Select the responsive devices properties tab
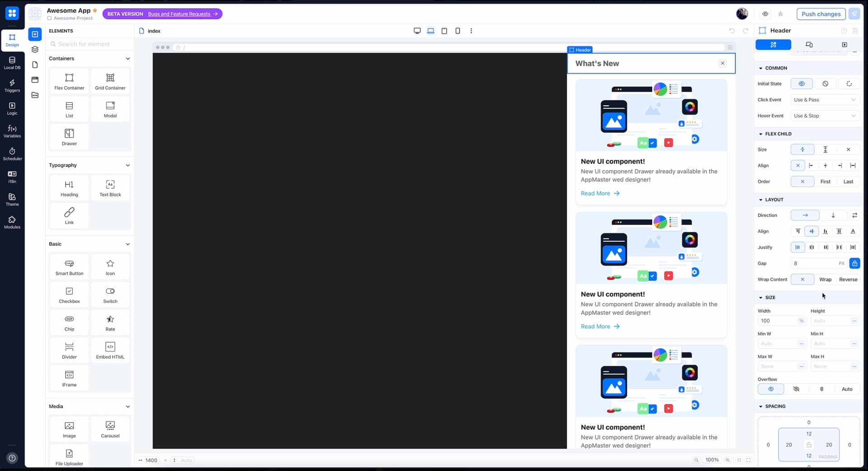This screenshot has height=471, width=868. point(809,45)
